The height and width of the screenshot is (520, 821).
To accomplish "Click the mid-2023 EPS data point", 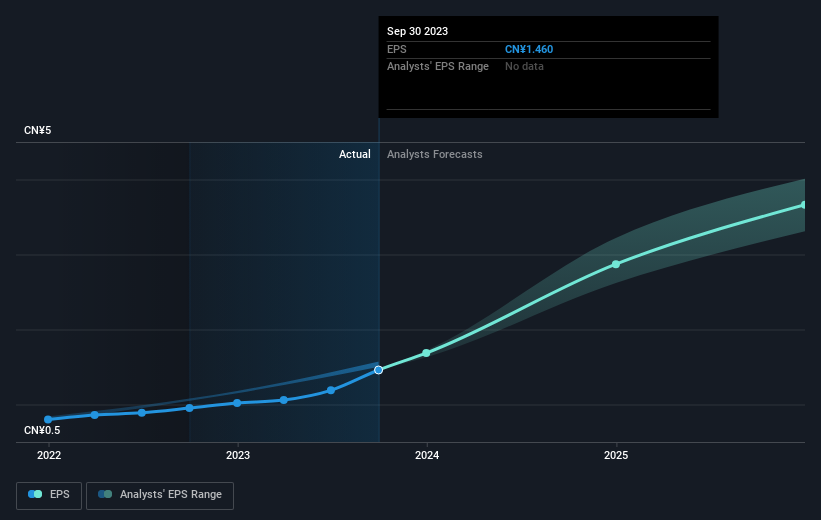I will coord(331,390).
